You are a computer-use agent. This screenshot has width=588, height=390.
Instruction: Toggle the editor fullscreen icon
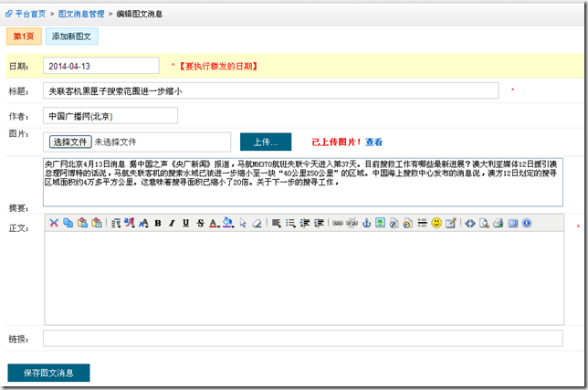[512, 223]
